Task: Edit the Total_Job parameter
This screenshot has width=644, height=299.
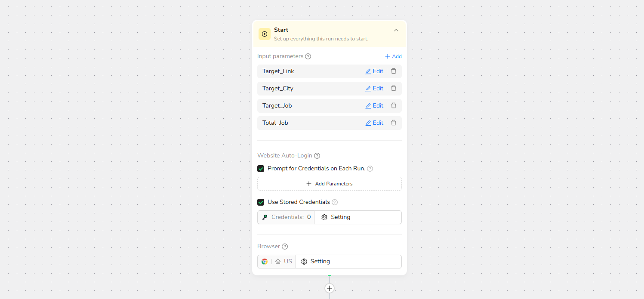Action: (374, 123)
